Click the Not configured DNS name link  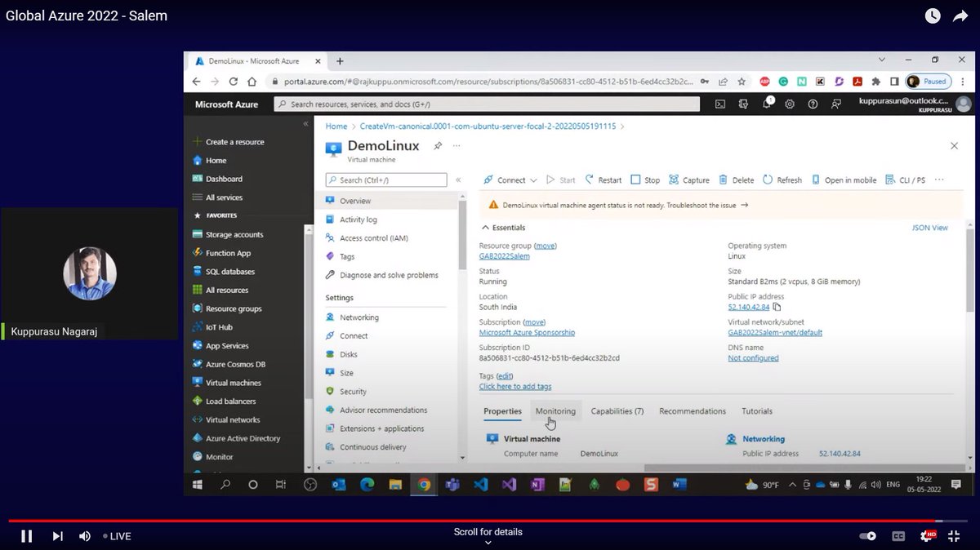753,358
